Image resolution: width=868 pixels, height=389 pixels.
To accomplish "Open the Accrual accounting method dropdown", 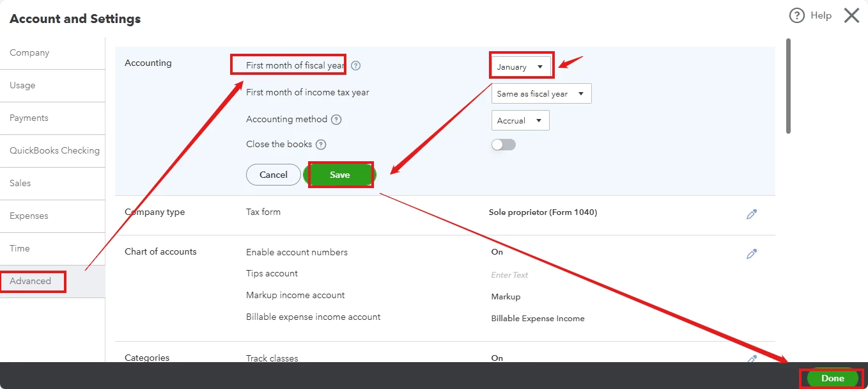I will [520, 120].
